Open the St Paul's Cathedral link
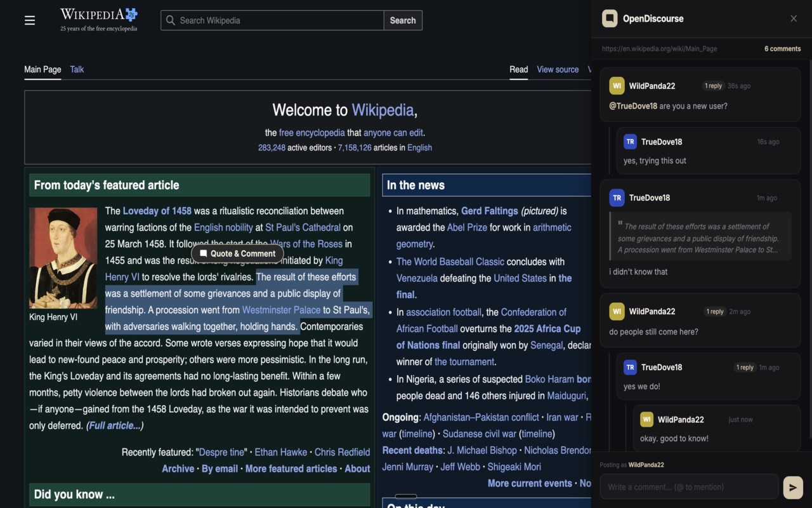812x508 pixels. 303,227
